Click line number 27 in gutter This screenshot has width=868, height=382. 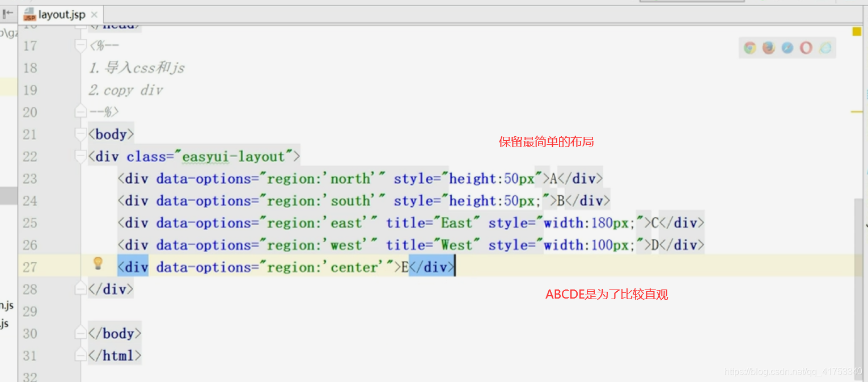(x=30, y=267)
